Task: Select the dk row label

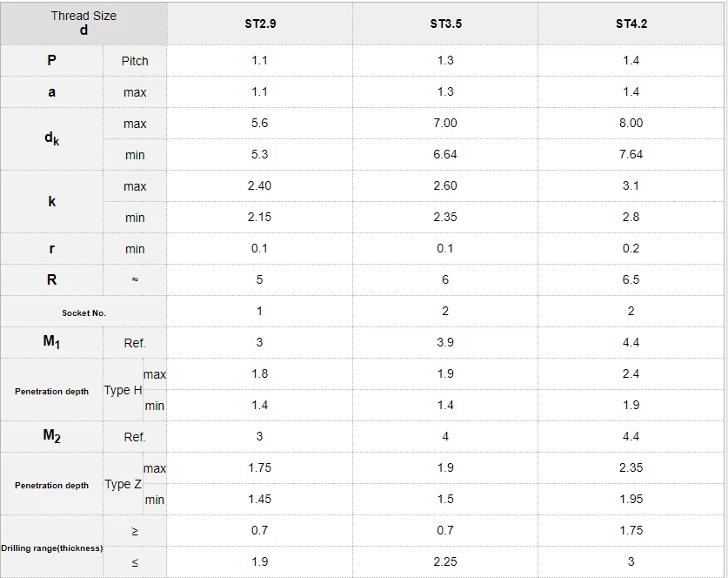Action: [x=51, y=139]
